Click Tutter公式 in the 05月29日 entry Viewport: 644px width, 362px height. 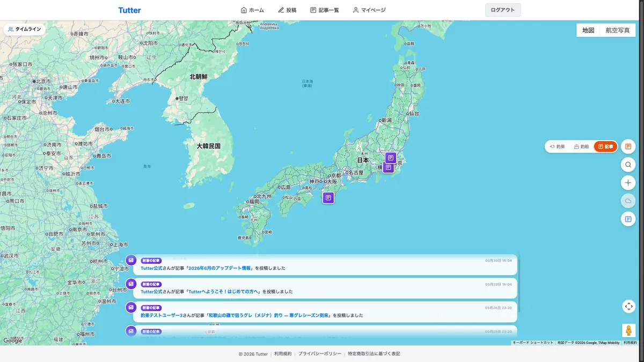click(x=151, y=292)
